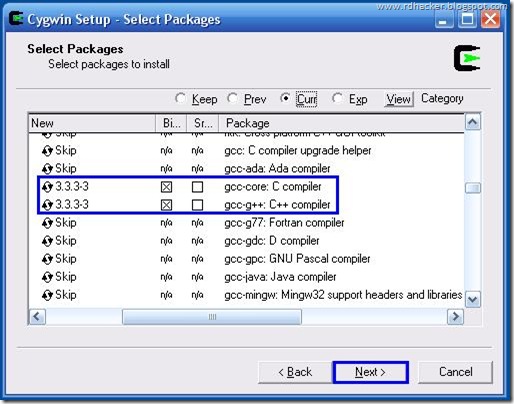Click the horizontal scrollbar left arrow
The height and width of the screenshot is (404, 514).
tap(37, 316)
